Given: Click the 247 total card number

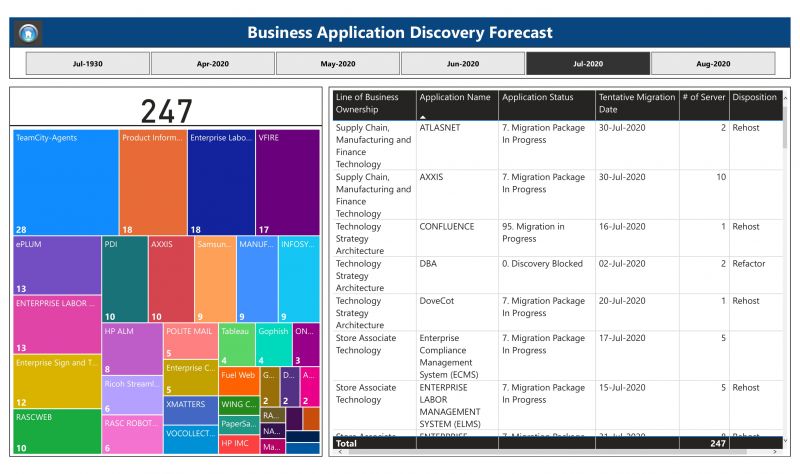Looking at the screenshot, I should coord(166,111).
